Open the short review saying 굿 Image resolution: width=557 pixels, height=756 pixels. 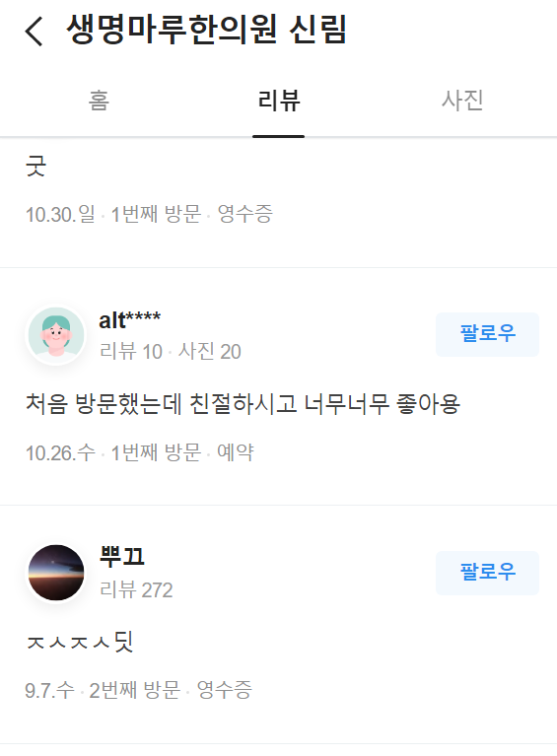(x=36, y=167)
